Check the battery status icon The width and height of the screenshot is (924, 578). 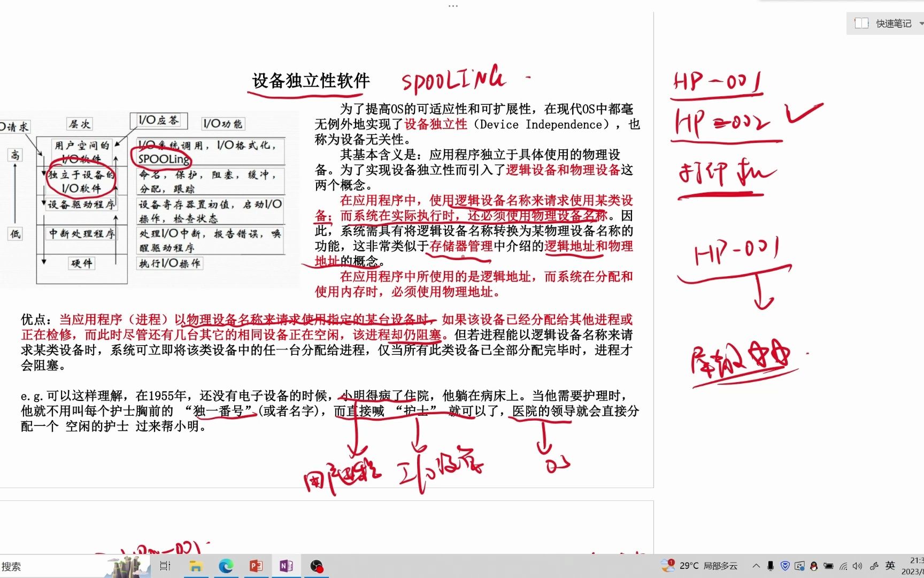click(x=828, y=566)
